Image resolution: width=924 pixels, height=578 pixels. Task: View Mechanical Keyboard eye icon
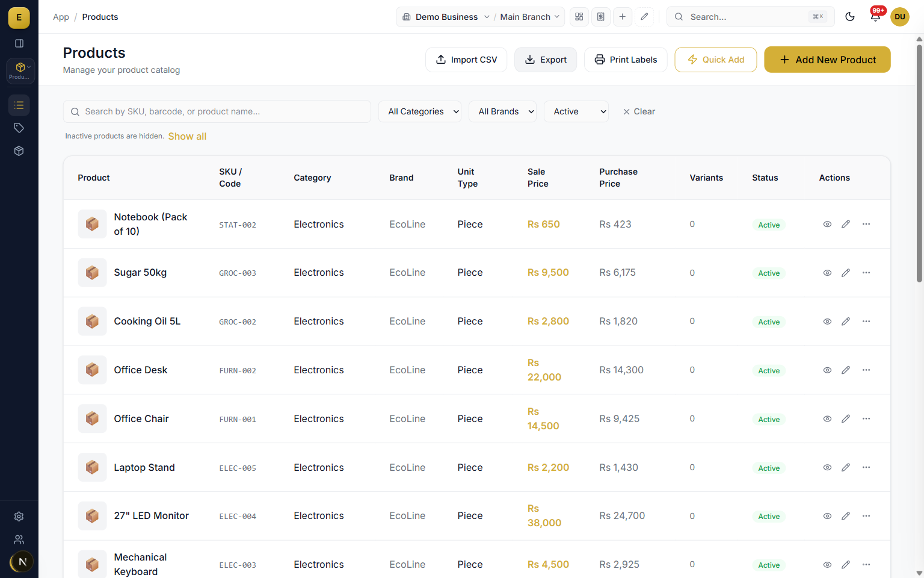pos(827,565)
